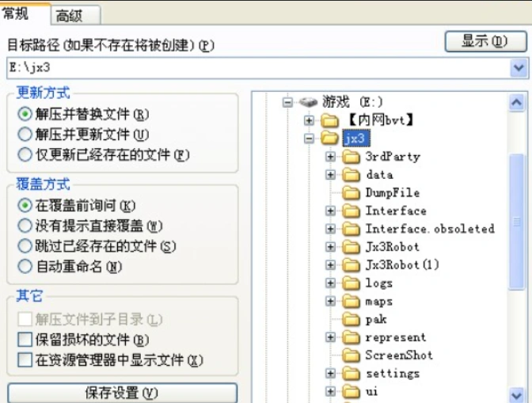Click the 【内网bvt】 folder icon
The height and width of the screenshot is (403, 532).
[x=331, y=120]
